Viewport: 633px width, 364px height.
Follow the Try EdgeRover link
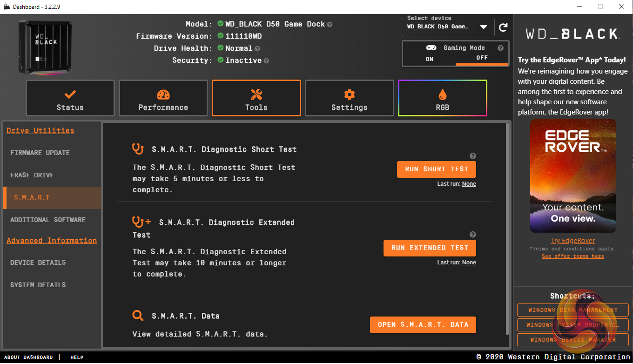(x=573, y=241)
